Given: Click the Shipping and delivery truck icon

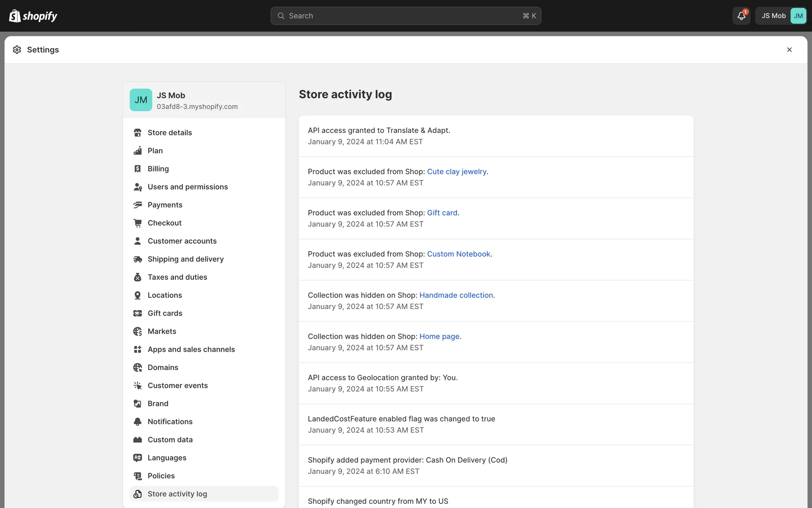Looking at the screenshot, I should point(137,259).
